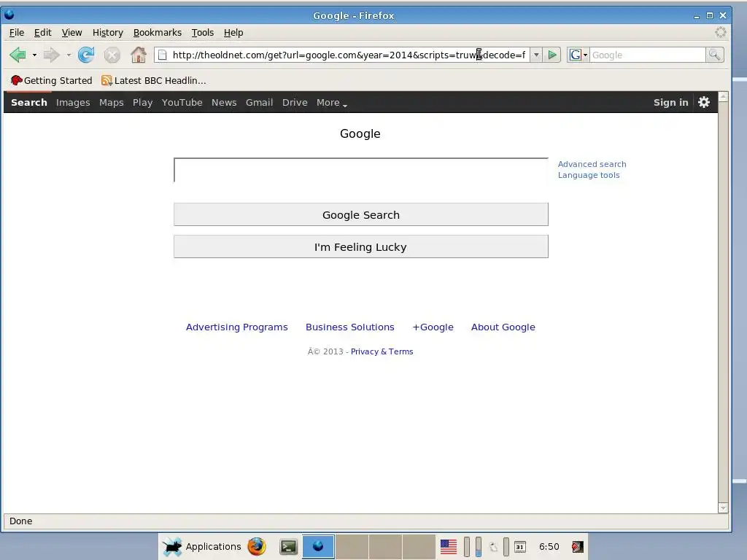Screen dimensions: 747x560
Task: Expand the More menu in the Google bar
Action: (x=332, y=102)
